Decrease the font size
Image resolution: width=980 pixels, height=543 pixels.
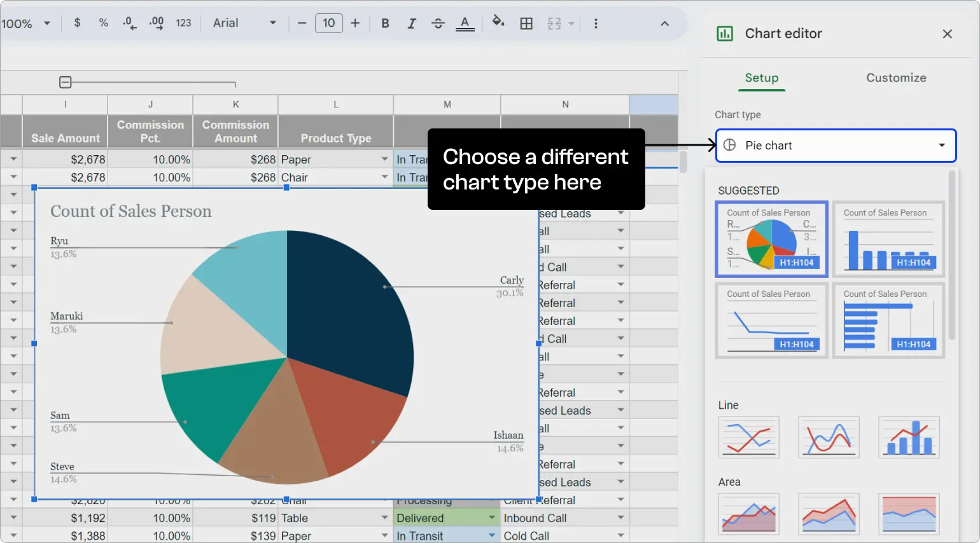pyautogui.click(x=302, y=24)
